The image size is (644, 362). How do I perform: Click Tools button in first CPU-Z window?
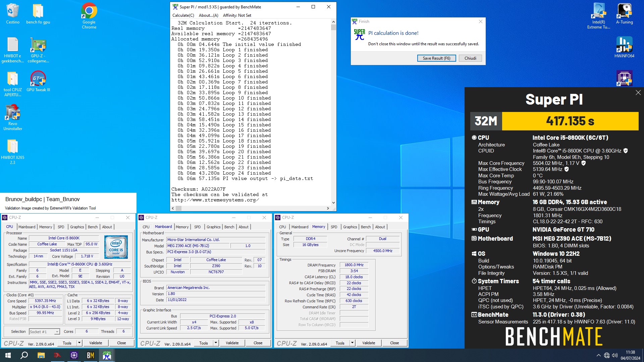67,343
